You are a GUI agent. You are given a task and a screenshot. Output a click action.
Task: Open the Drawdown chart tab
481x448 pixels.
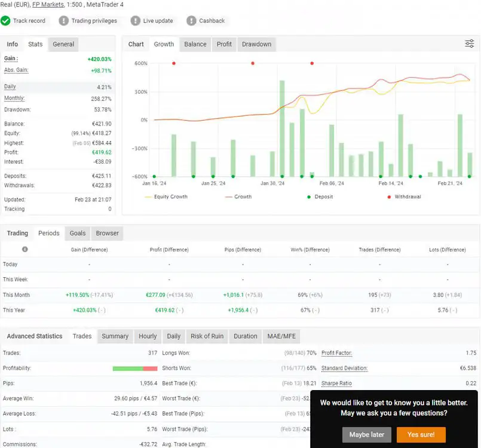point(256,44)
